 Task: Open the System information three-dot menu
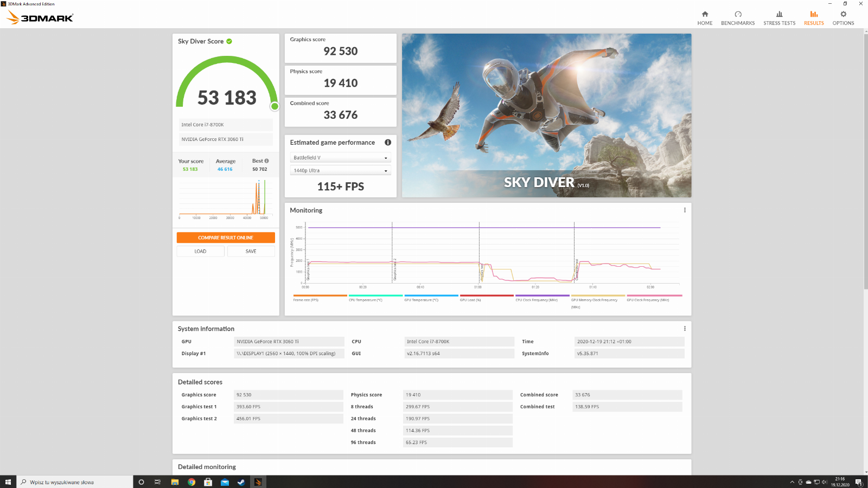coord(685,329)
